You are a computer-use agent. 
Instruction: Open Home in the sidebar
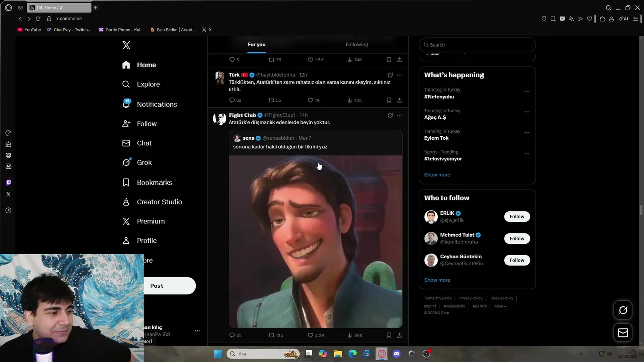pos(139,65)
